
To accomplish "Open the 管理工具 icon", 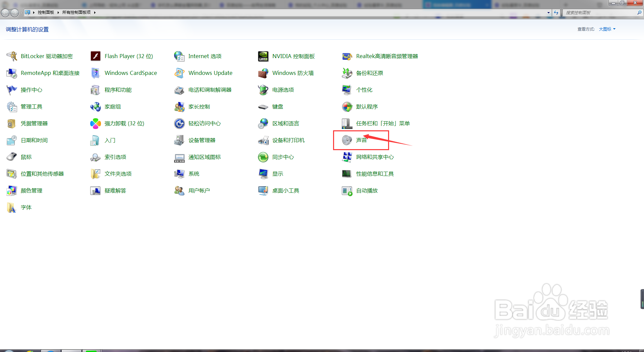I will click(x=12, y=106).
